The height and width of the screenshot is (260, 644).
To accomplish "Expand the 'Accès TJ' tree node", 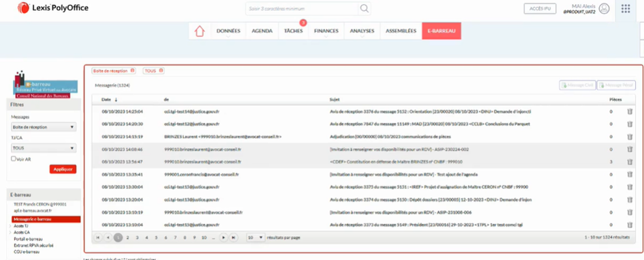I will coord(10,226).
